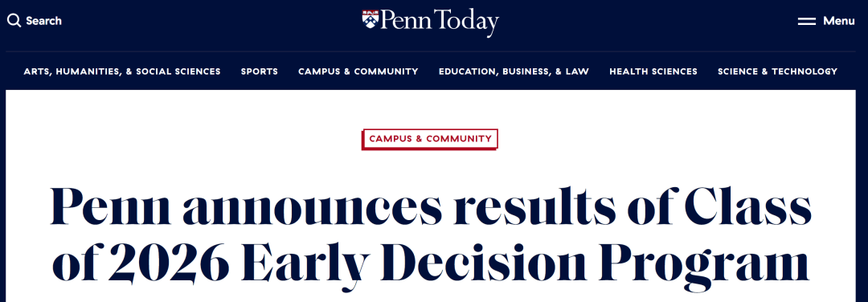Screen dimensions: 868x302
Task: Open the hamburger menu icon
Action: 806,22
